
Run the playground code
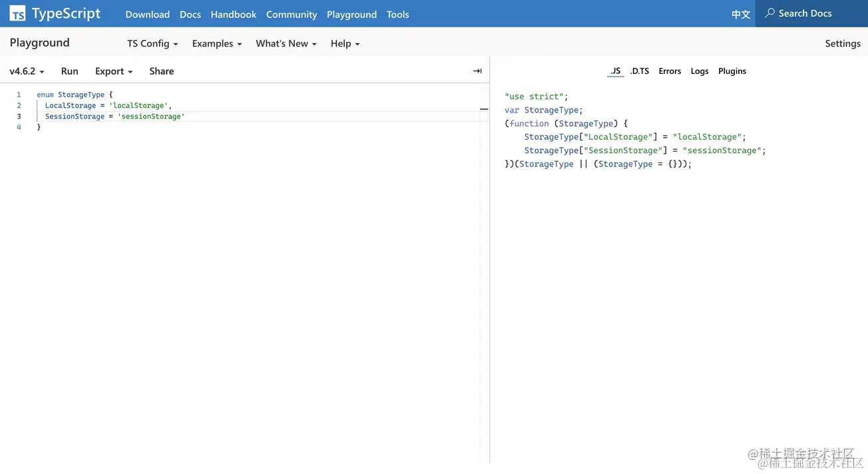69,71
